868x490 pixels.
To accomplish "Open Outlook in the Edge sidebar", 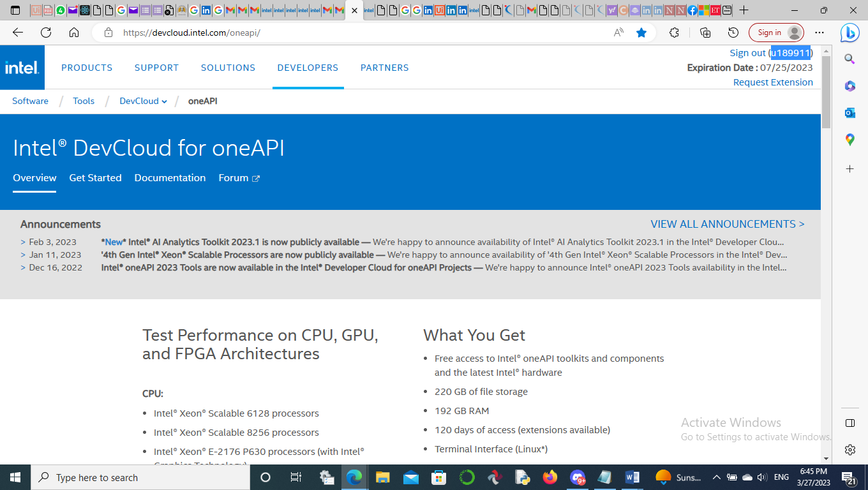I will point(849,112).
